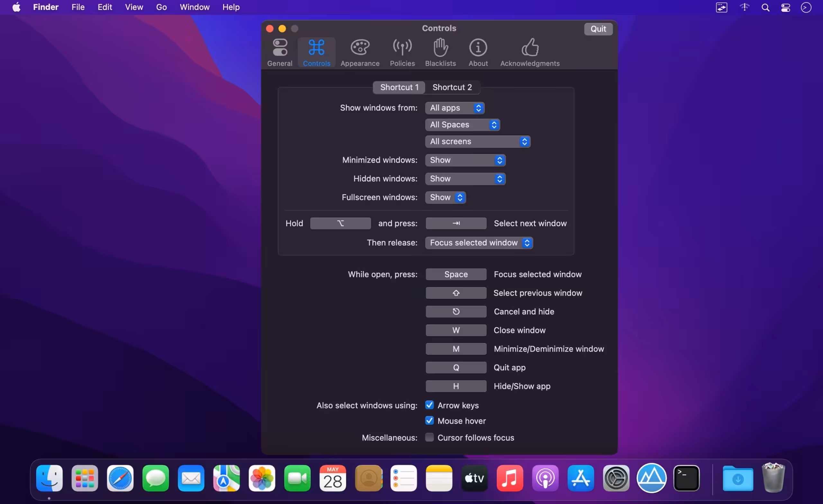Switch to Shortcut 2 tab
The height and width of the screenshot is (504, 823).
[452, 87]
